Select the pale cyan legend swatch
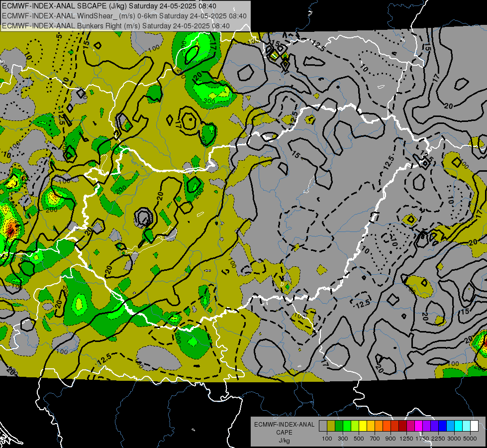This screenshot has width=487, height=448. point(467,426)
